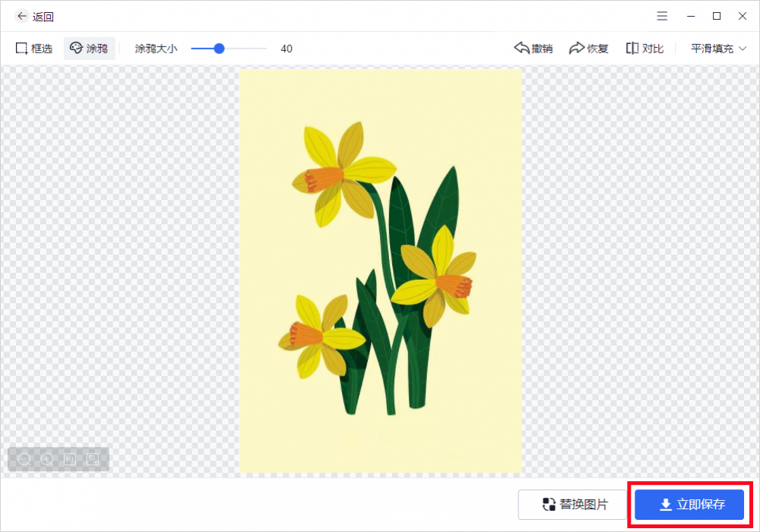Select the 框选 rectangle selection tool
The width and height of the screenshot is (760, 532).
33,48
